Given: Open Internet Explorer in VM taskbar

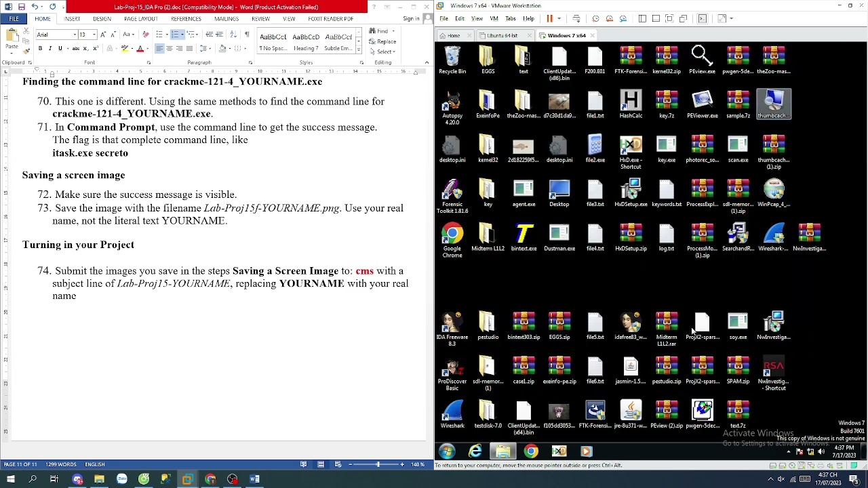Looking at the screenshot, I should (475, 451).
